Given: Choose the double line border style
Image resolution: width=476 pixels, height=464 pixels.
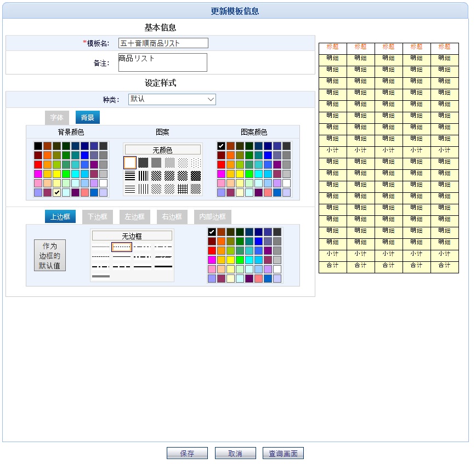Looking at the screenshot, I should pyautogui.click(x=101, y=276).
